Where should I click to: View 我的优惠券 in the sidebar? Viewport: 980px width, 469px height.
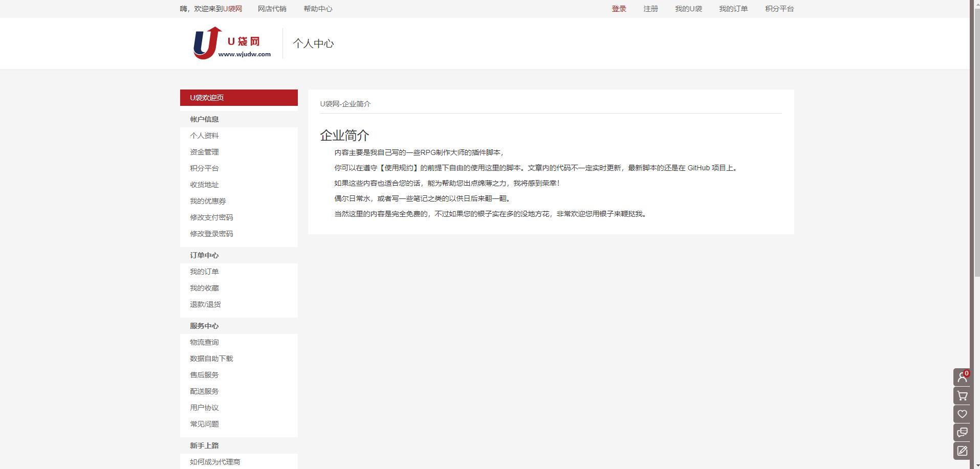click(x=208, y=201)
